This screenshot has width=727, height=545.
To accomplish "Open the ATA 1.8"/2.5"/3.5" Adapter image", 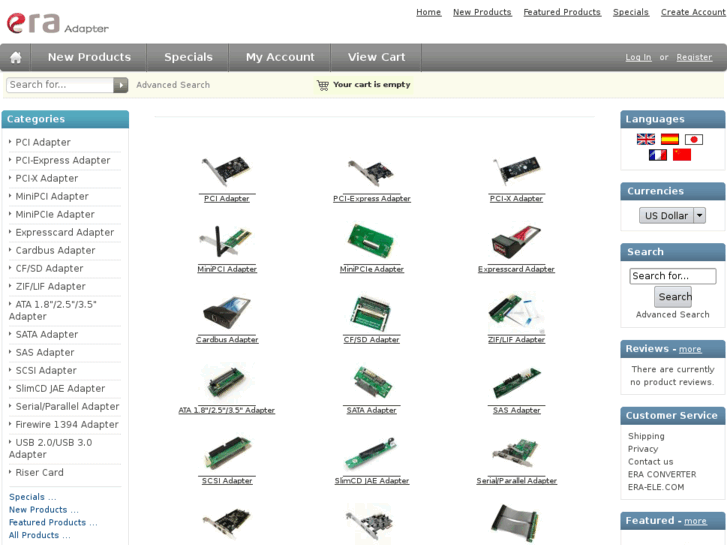I will click(227, 383).
